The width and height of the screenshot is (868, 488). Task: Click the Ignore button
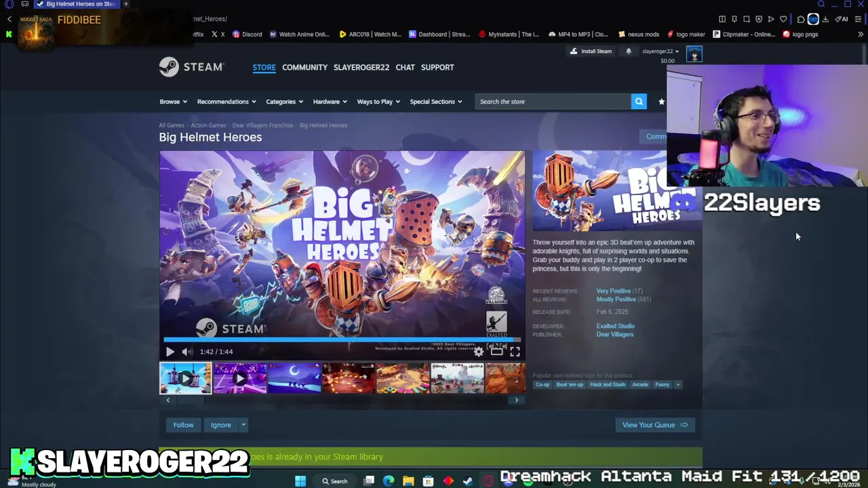pos(220,425)
